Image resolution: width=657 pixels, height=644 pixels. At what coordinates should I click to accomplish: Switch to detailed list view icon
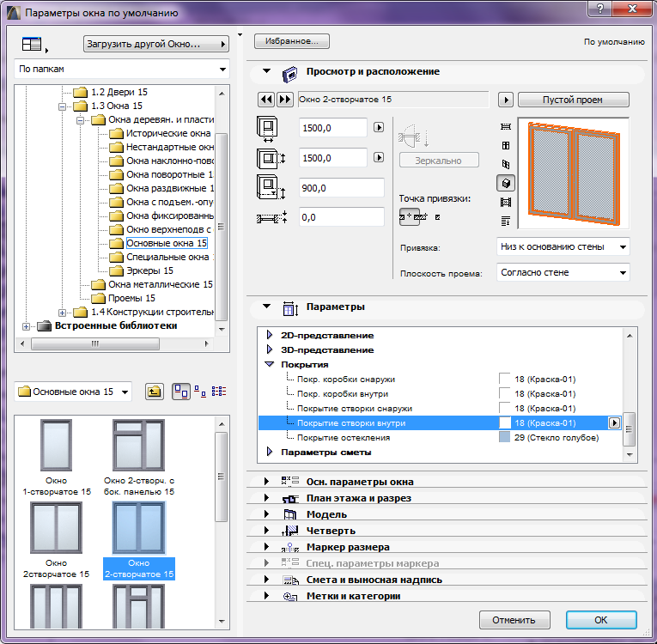tap(218, 392)
